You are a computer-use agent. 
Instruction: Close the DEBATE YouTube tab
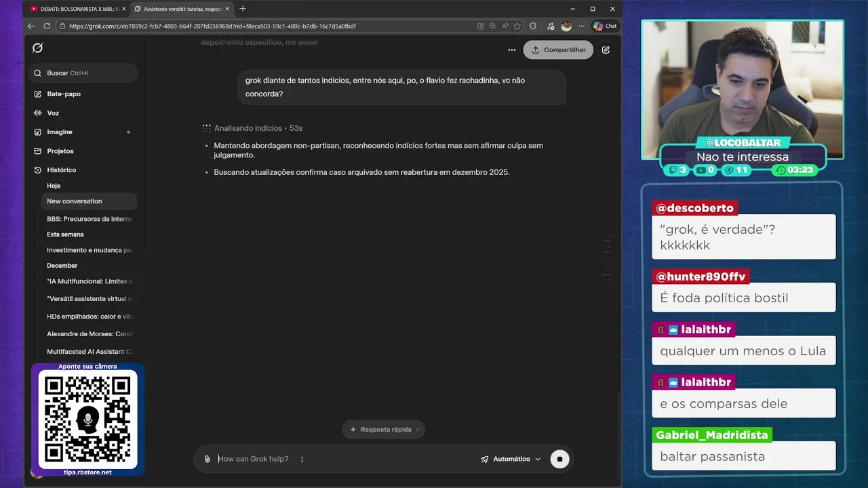[x=123, y=9]
